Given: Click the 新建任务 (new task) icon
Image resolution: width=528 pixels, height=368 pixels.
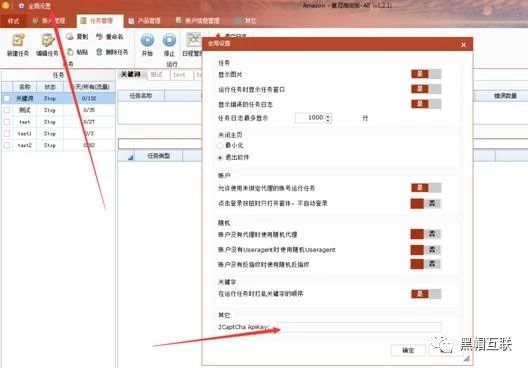Looking at the screenshot, I should click(18, 40).
